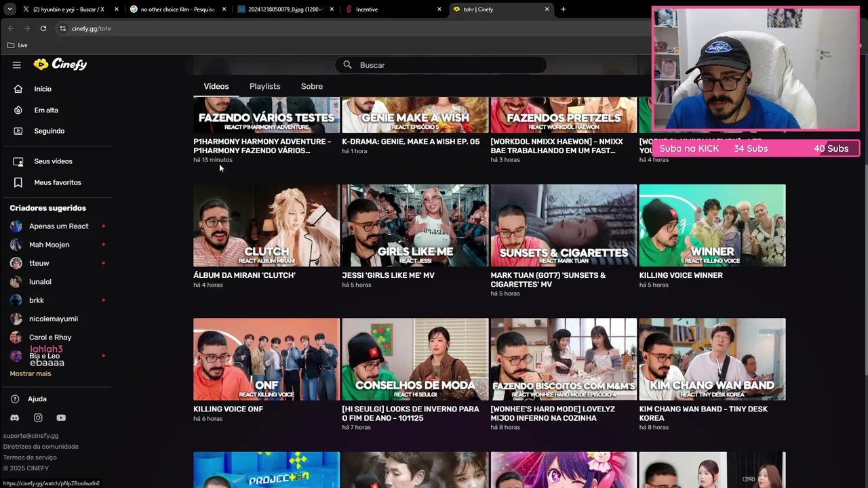Screen dimensions: 868x488
Task: Click title P1HARMONY HARMONY ADVENTURE
Action: pyautogui.click(x=262, y=146)
